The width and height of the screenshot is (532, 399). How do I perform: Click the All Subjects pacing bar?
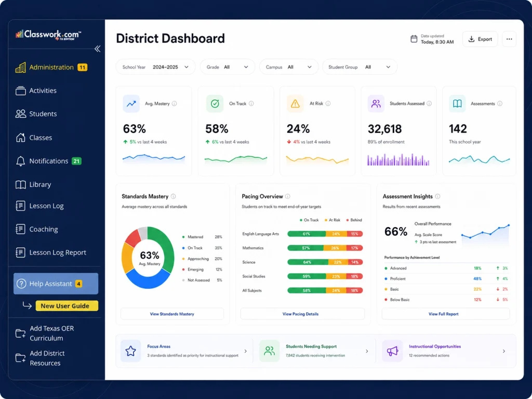325,290
